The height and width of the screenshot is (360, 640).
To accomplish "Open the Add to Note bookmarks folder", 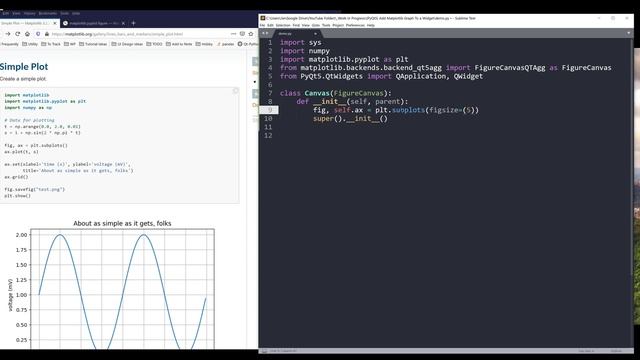I will coord(179,44).
